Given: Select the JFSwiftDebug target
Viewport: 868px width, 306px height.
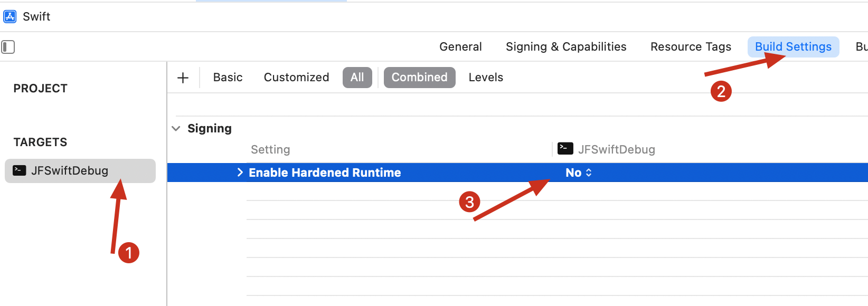Looking at the screenshot, I should [70, 170].
